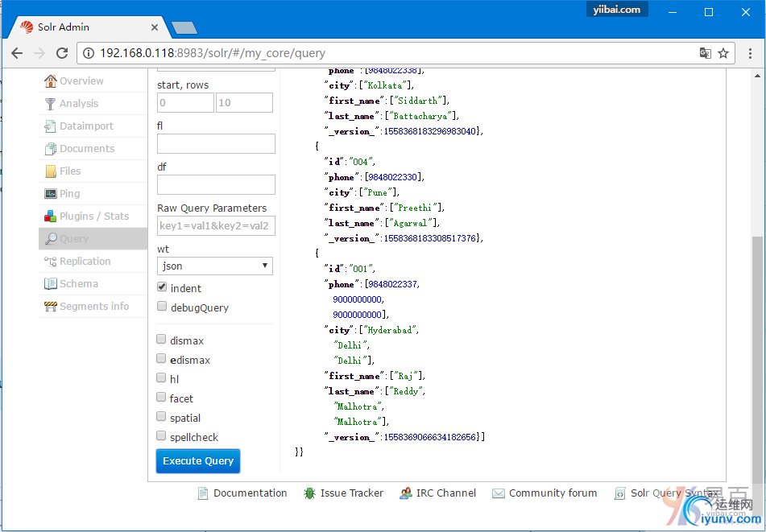
Task: Click the Issue Tracker bug icon
Action: (x=309, y=493)
